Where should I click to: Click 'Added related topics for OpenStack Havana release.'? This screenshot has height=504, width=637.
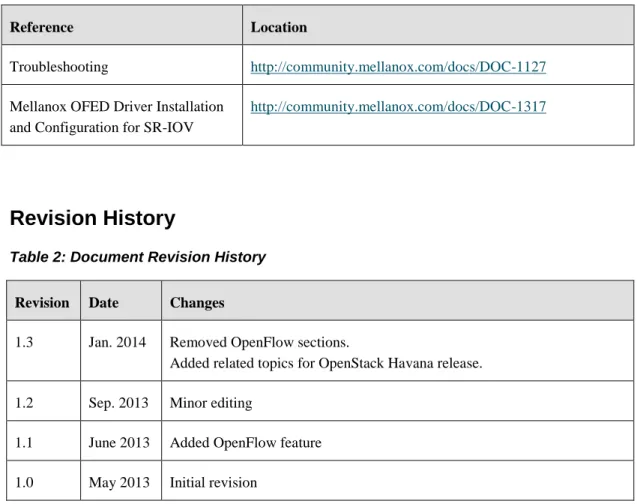(326, 363)
